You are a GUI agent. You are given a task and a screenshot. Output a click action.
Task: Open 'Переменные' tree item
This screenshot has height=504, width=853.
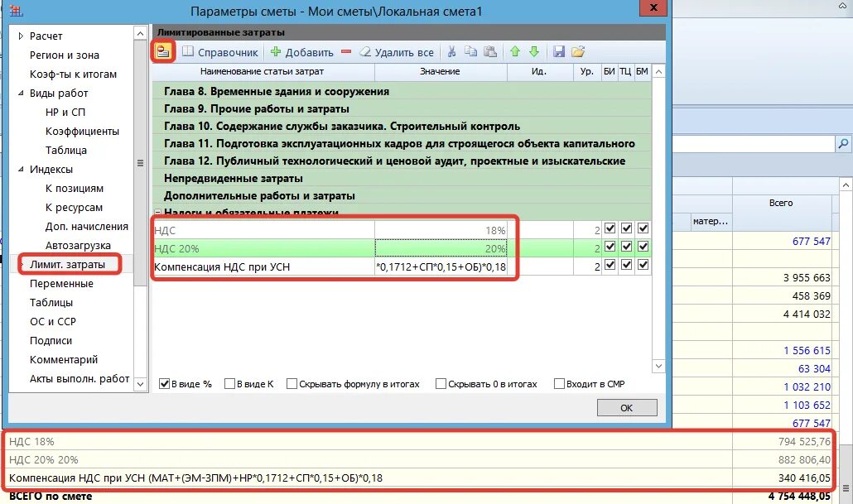(61, 283)
